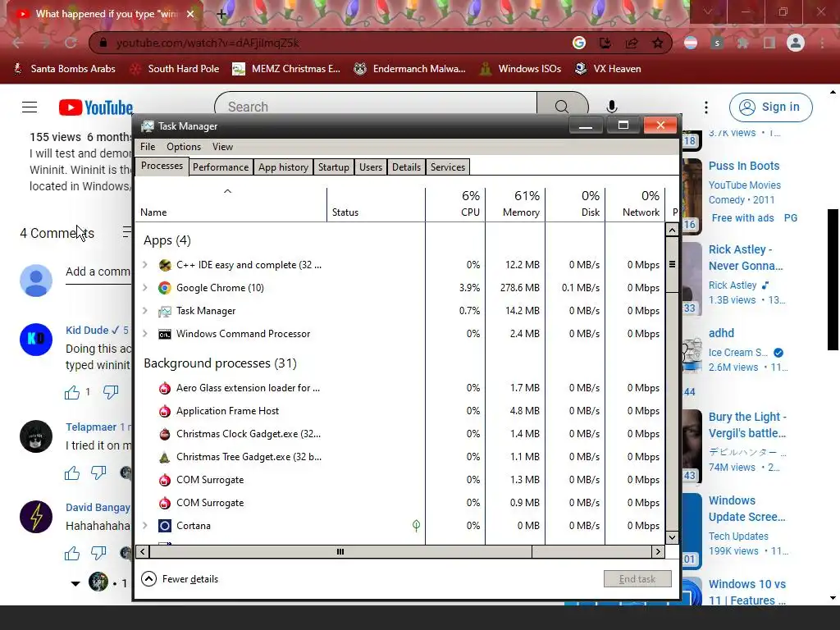Sort processes by the Memory column

pos(515,204)
